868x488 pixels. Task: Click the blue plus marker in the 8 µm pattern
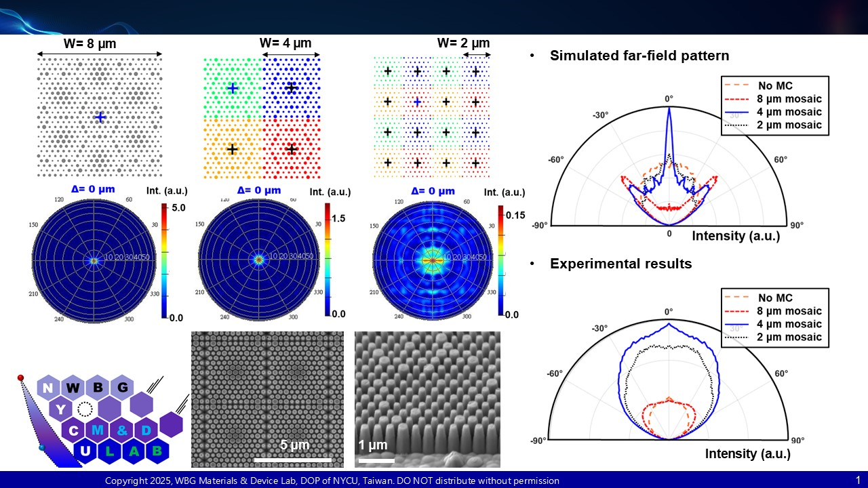[100, 117]
